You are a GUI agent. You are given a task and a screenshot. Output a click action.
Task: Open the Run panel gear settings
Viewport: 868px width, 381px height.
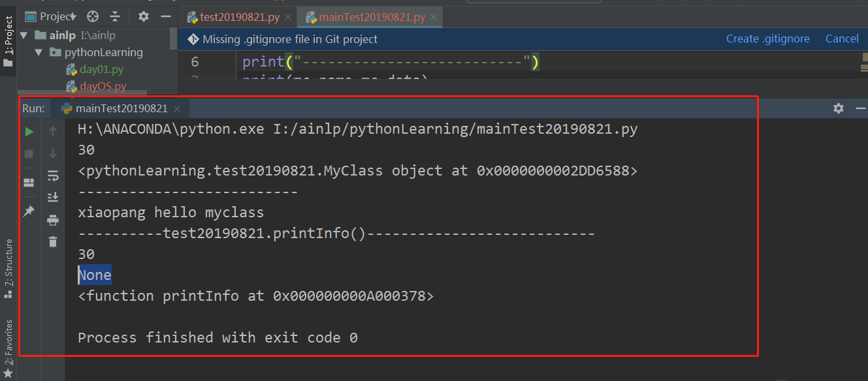point(838,109)
